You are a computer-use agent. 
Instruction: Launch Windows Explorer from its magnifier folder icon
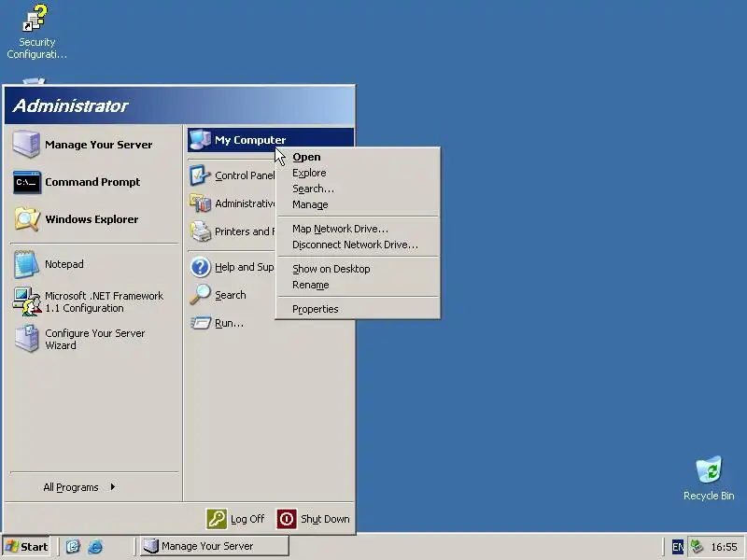click(27, 219)
